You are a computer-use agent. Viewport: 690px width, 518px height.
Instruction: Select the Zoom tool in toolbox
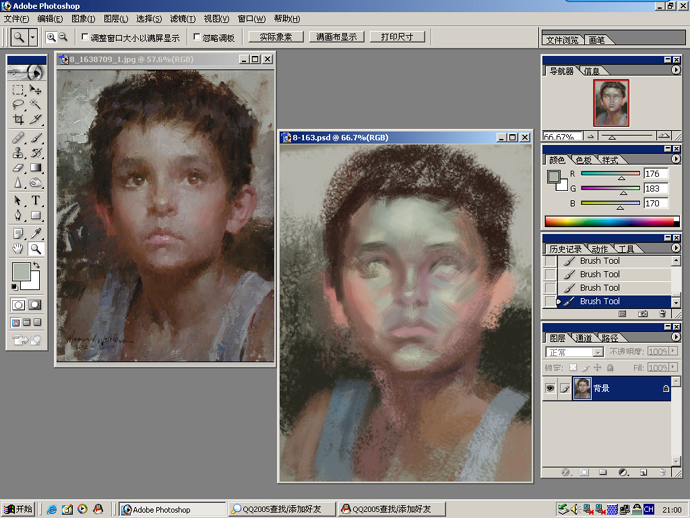click(36, 249)
